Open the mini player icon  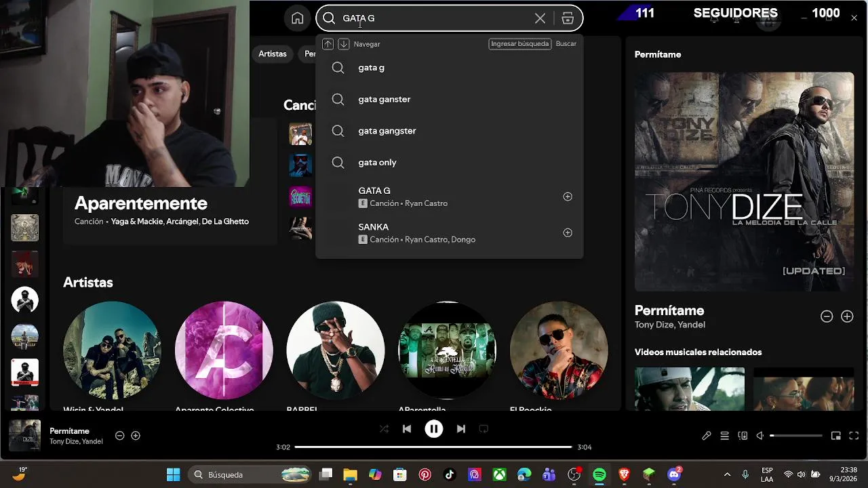[x=836, y=436]
